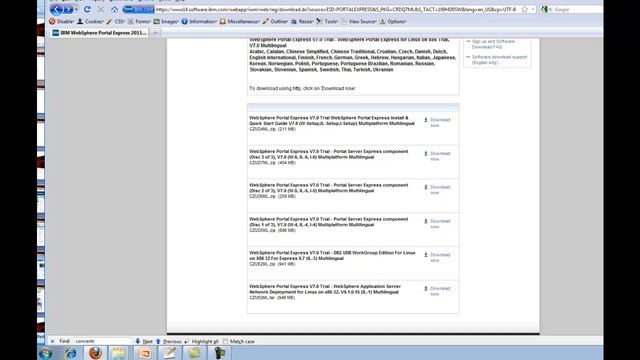Screen dimensions: 640x360
Task: Open the Forms developer menu
Action: point(139,21)
